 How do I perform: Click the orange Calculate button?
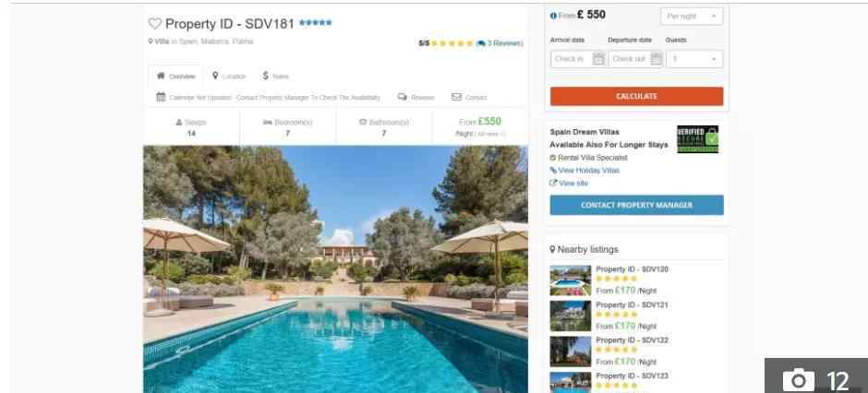click(636, 96)
